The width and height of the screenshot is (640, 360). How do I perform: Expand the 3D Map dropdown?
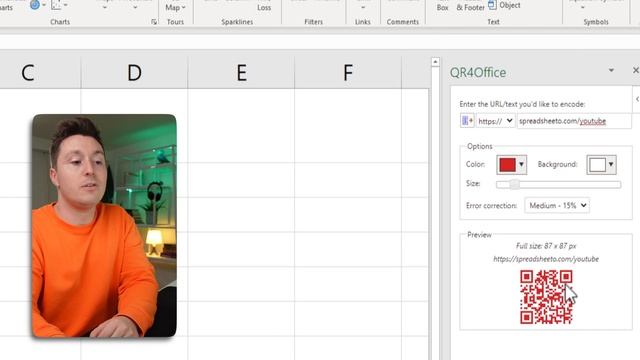176,7
